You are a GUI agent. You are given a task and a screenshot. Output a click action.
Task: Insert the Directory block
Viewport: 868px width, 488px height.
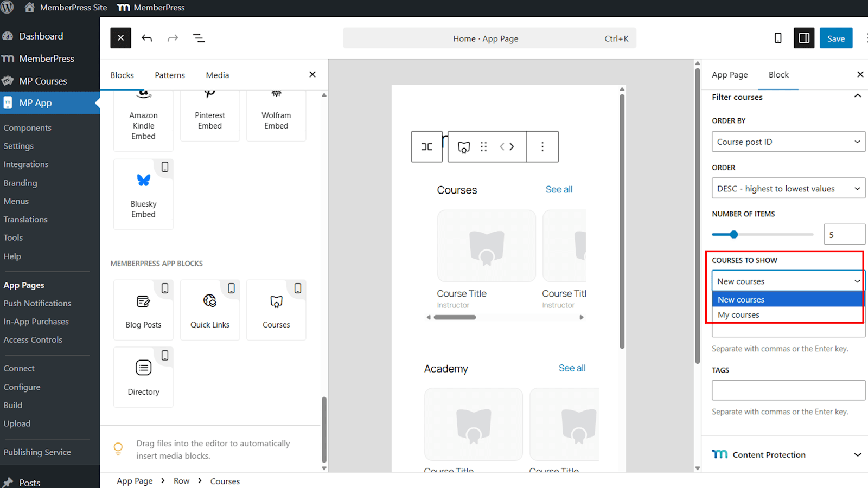point(143,377)
